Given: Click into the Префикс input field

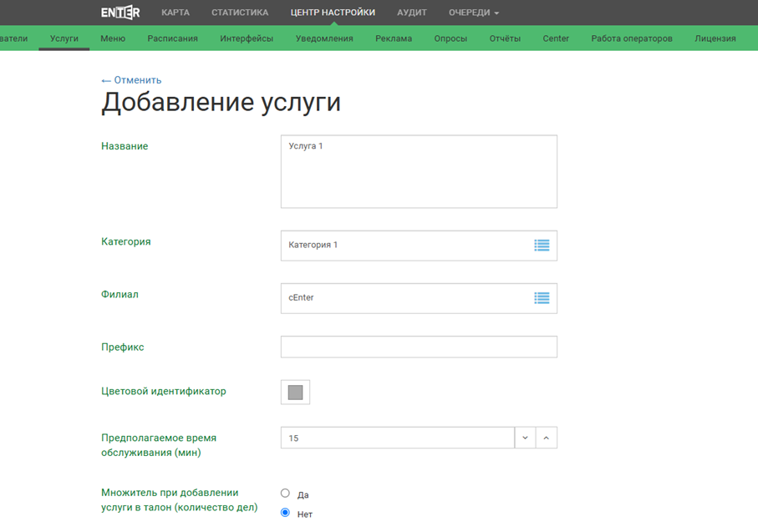Looking at the screenshot, I should click(419, 347).
